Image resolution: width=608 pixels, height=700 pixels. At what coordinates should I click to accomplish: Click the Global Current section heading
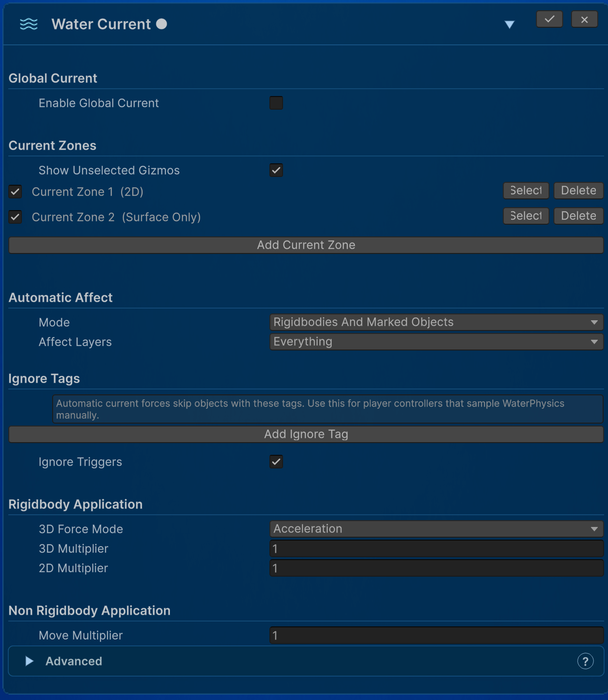coord(53,78)
